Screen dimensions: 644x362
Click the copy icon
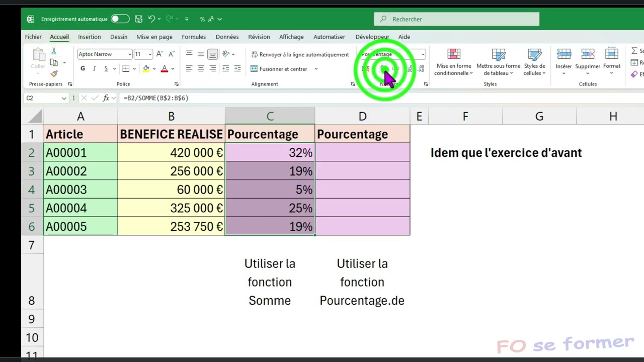[x=54, y=62]
